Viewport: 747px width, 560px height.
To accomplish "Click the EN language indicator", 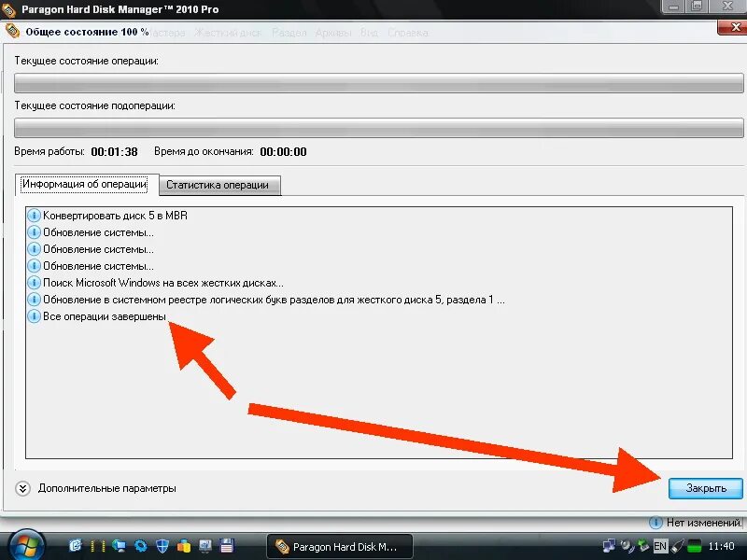I will [660, 546].
